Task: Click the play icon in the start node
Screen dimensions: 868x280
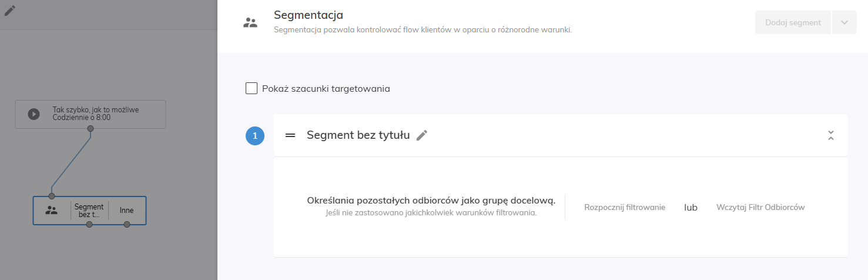Action: pyautogui.click(x=34, y=114)
